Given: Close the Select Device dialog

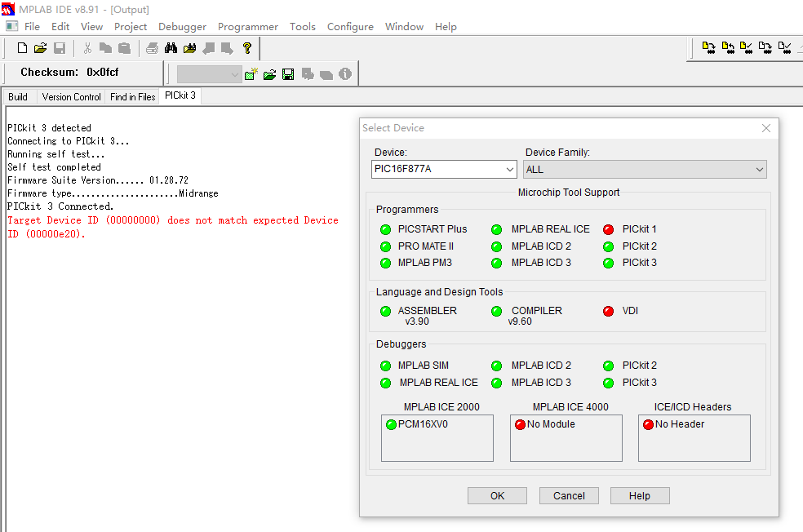Looking at the screenshot, I should pos(766,128).
